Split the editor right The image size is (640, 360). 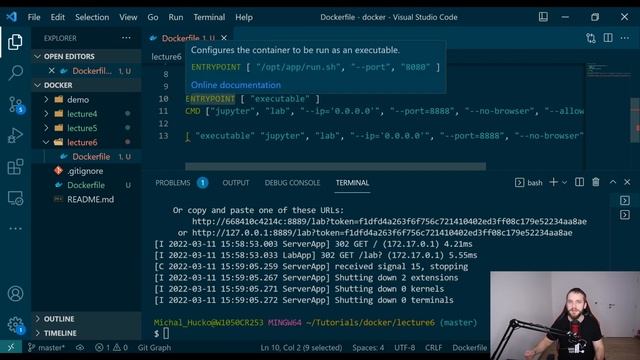coord(608,38)
